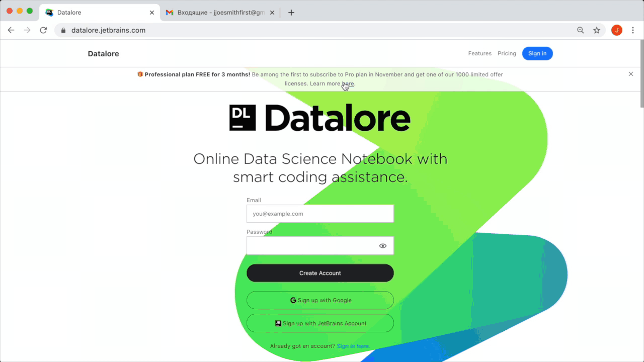The image size is (644, 362).
Task: Focus the Password input field
Action: tap(320, 246)
